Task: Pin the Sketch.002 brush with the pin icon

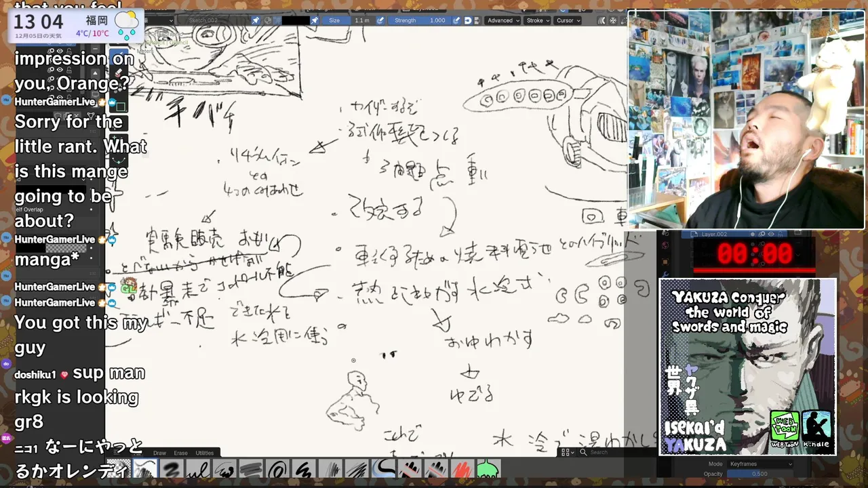Action: [256, 20]
